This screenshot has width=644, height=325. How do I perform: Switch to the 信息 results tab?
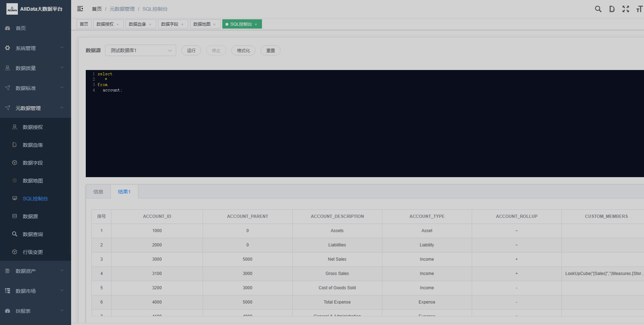pyautogui.click(x=98, y=192)
